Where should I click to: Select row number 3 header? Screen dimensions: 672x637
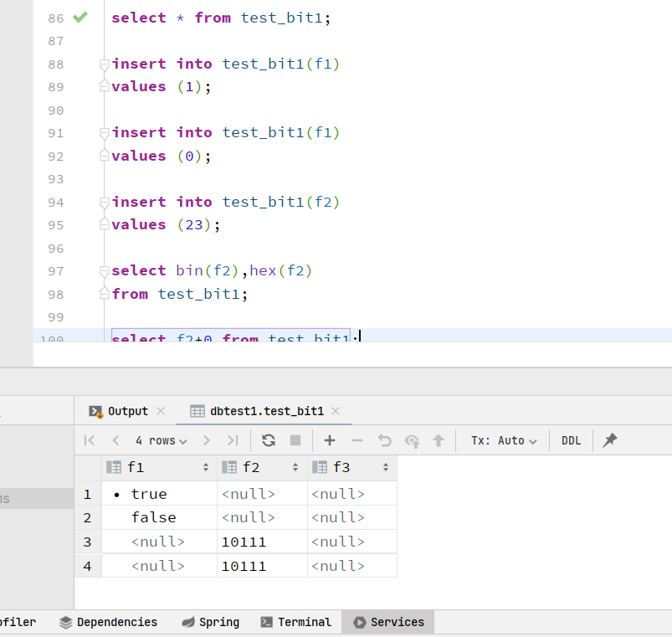coord(87,542)
